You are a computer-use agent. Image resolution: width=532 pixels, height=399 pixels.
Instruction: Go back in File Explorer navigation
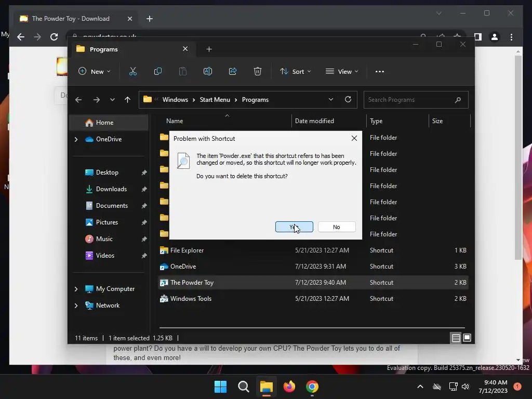click(x=78, y=100)
